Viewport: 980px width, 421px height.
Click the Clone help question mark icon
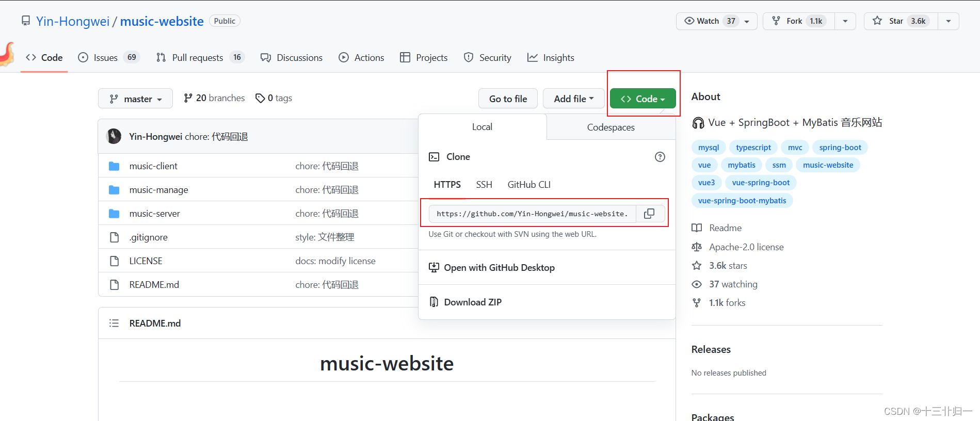pyautogui.click(x=660, y=157)
